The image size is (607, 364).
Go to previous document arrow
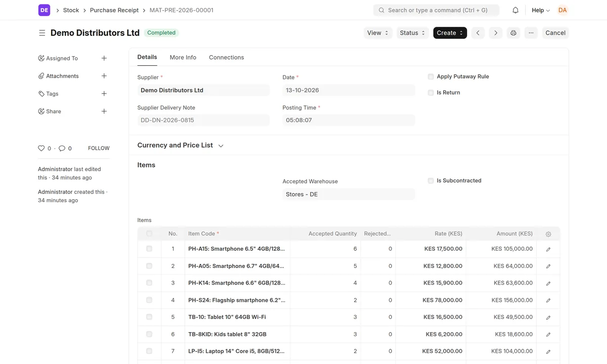click(x=478, y=33)
